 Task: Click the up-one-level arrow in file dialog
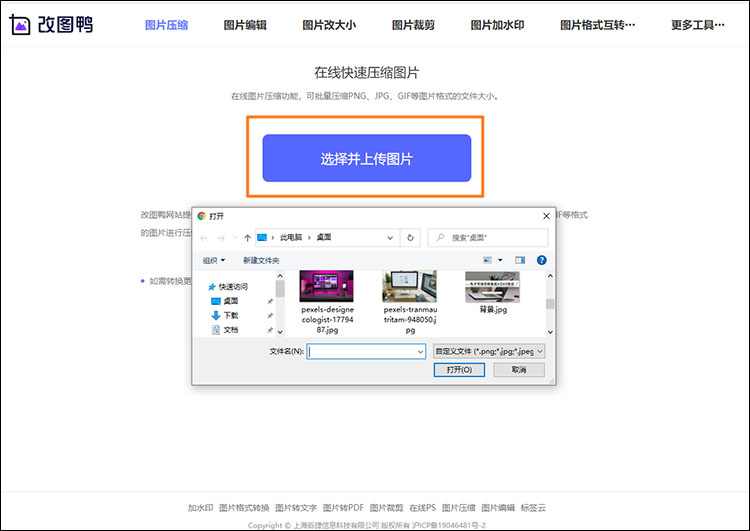[247, 238]
